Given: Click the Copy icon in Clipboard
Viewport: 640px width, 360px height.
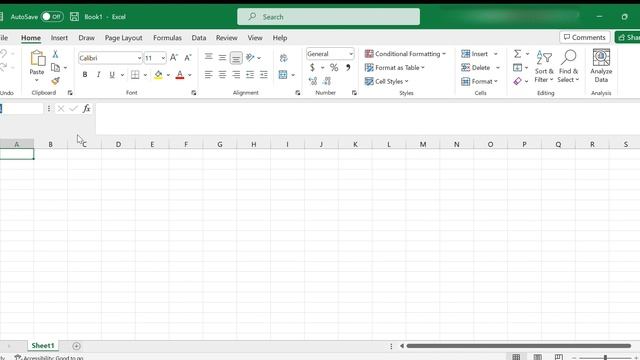Looking at the screenshot, I should [56, 68].
